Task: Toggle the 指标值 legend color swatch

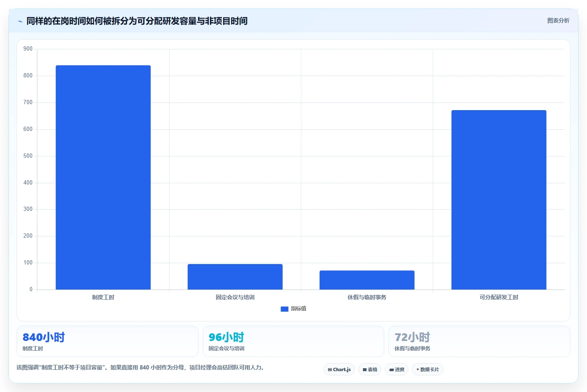Action: 284,309
